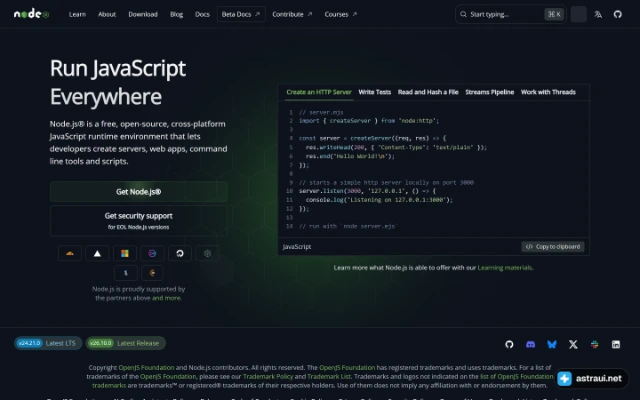Open the Slack icon in footer
Screen dimensions: 640x400
[x=595, y=344]
